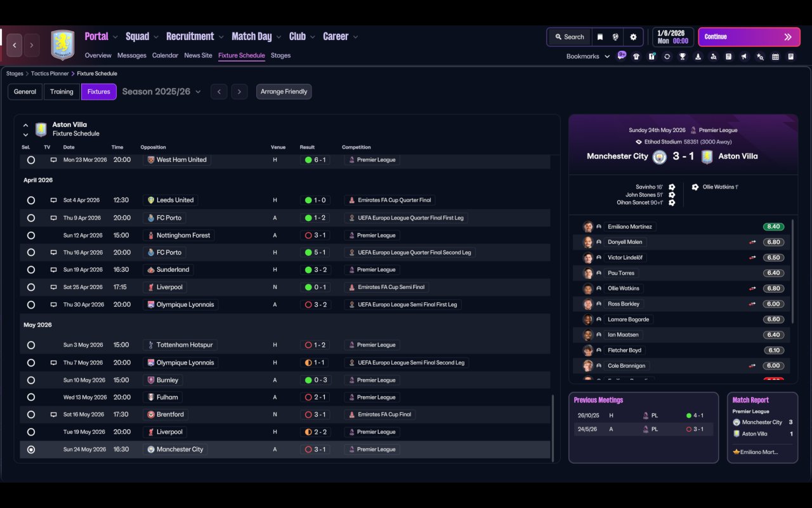Go back with the left arrow navigation button
This screenshot has height=508, width=812.
tap(15, 45)
